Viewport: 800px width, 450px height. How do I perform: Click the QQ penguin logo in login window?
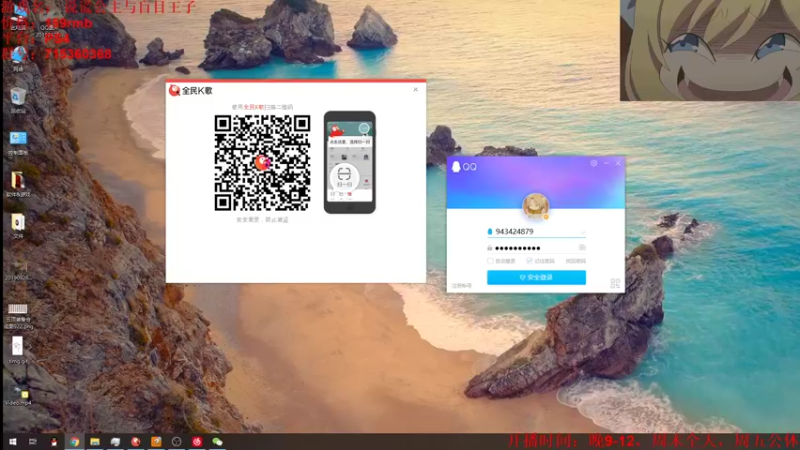[x=456, y=166]
